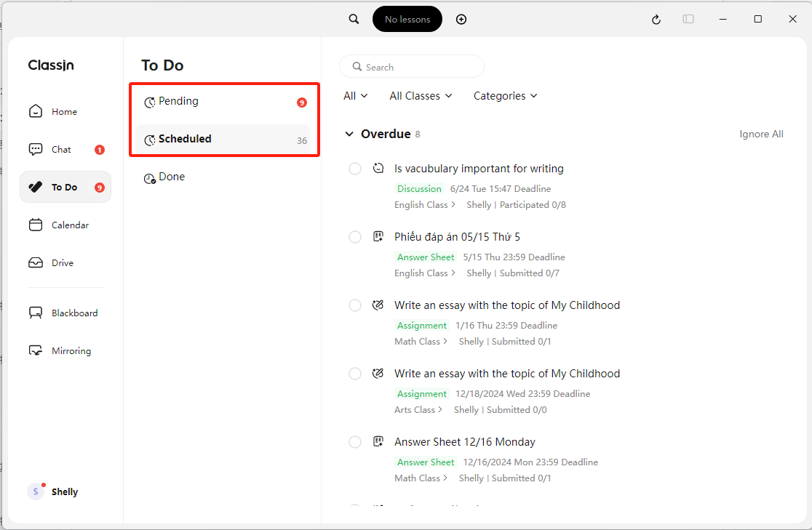Open Math Class link under 1/16 essay
Image resolution: width=812 pixels, height=530 pixels.
[421, 341]
